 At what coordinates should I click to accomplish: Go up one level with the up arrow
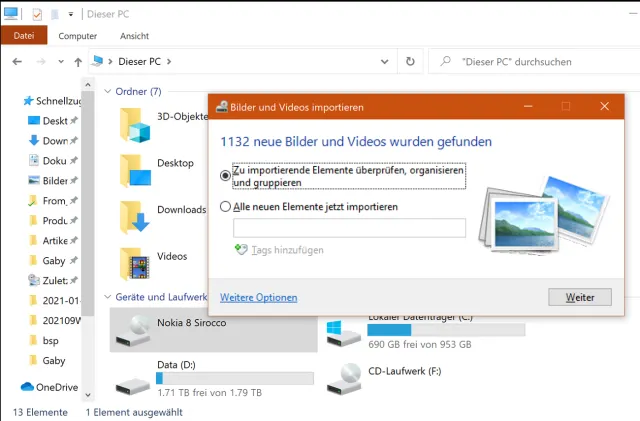point(78,62)
